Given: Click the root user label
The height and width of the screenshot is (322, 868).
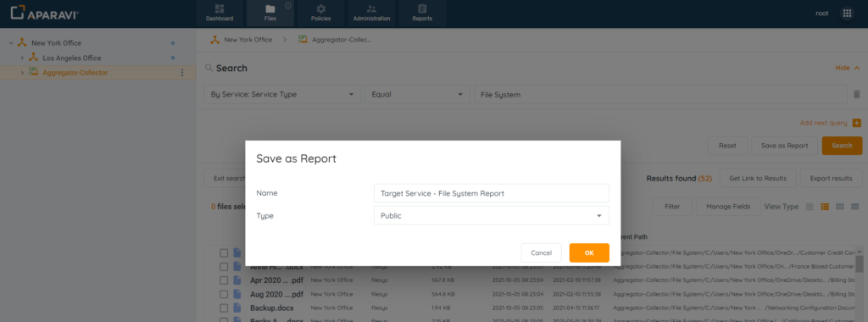Looking at the screenshot, I should (x=822, y=14).
